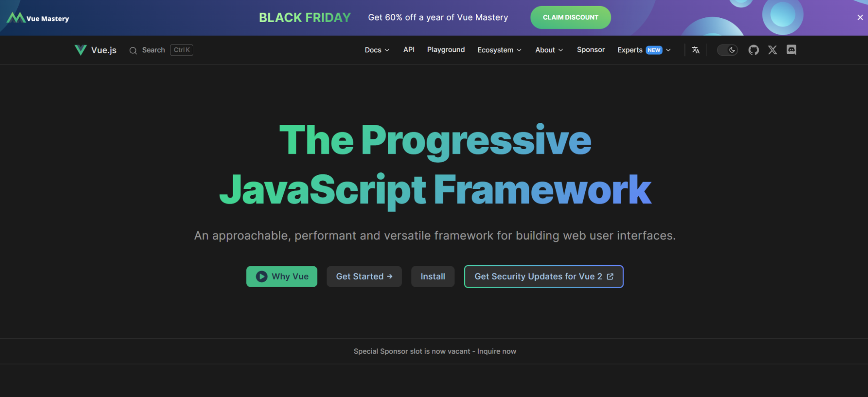Open the language translation menu
Viewport: 868px width, 397px height.
tap(696, 50)
